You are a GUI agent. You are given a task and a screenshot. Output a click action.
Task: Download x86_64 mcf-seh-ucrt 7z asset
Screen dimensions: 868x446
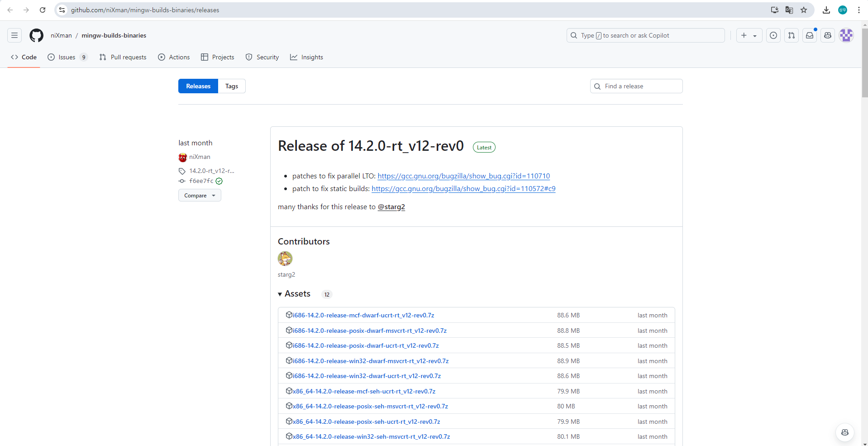tap(364, 391)
